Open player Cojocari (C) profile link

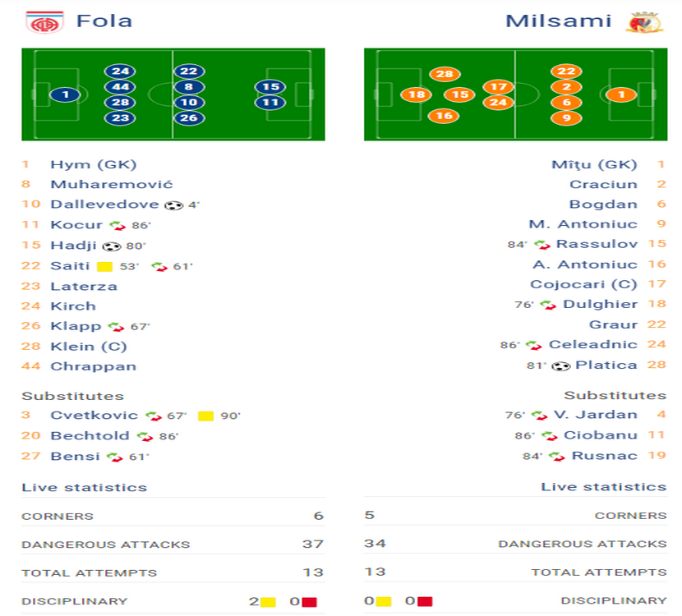click(583, 284)
